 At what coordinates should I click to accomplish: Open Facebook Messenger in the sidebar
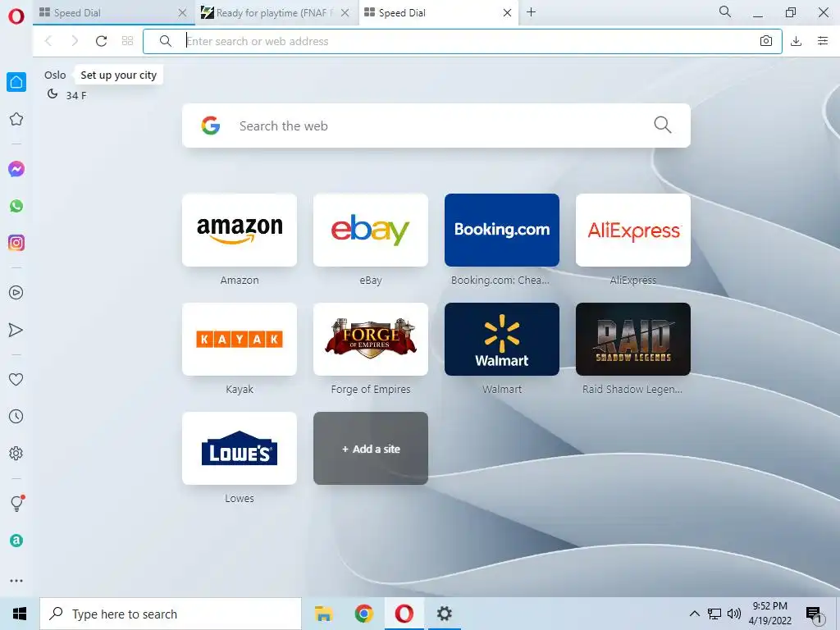[x=16, y=169]
